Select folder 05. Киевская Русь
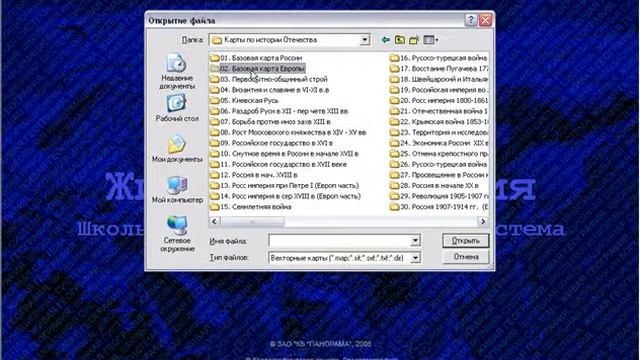 click(244, 100)
